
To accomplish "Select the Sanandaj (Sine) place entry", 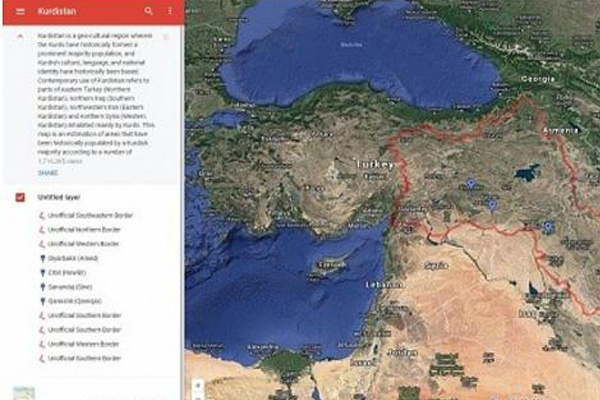I will [70, 287].
